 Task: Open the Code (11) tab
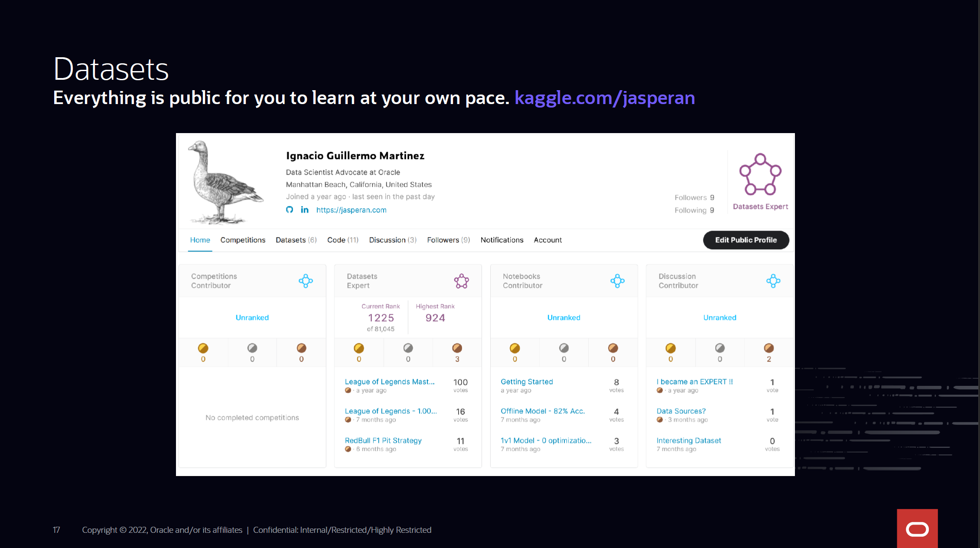tap(342, 240)
